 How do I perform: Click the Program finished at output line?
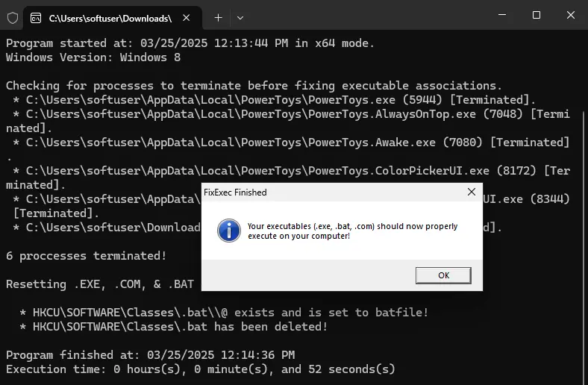point(151,354)
